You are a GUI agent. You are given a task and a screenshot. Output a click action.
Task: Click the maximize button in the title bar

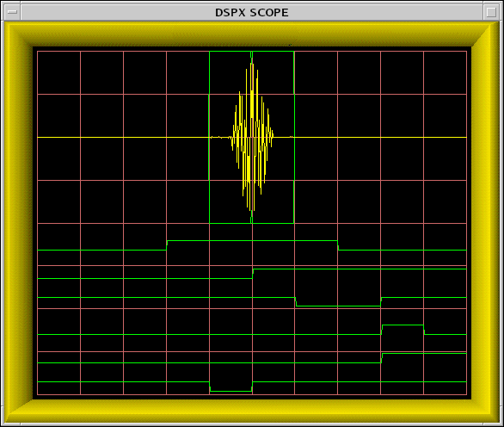click(491, 12)
